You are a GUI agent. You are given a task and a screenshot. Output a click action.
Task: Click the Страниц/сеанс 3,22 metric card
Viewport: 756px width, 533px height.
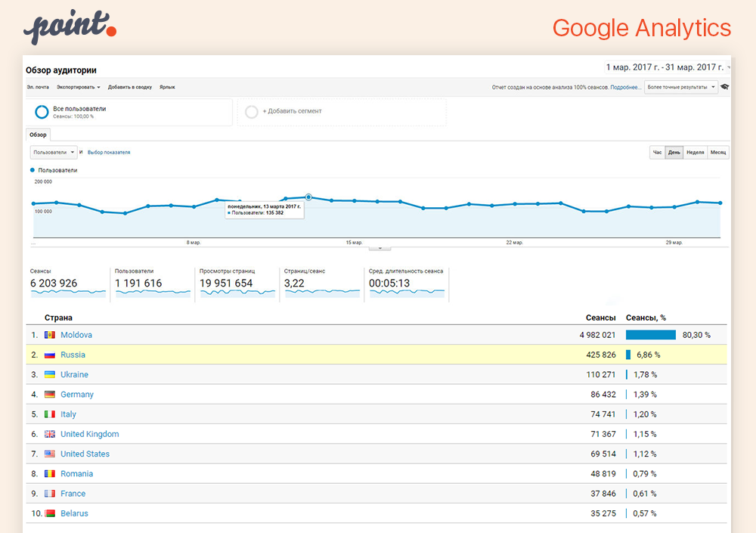tap(321, 284)
